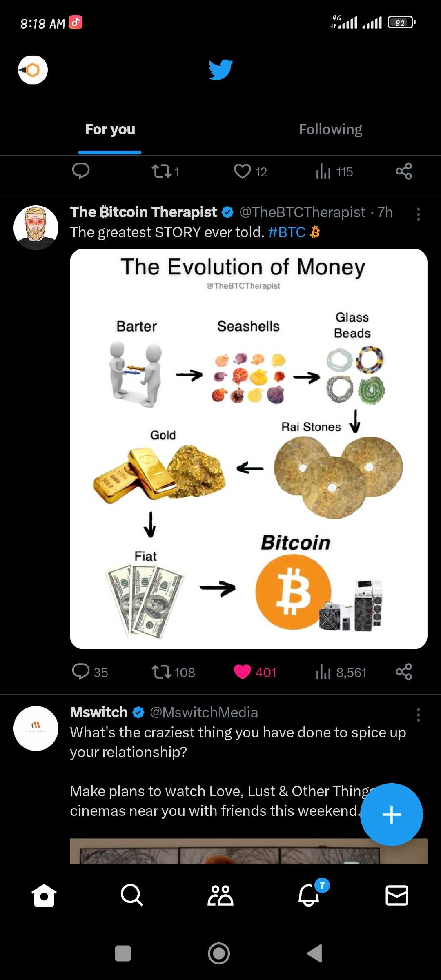Open the #BTC hashtag link
441x980 pixels.
[287, 232]
